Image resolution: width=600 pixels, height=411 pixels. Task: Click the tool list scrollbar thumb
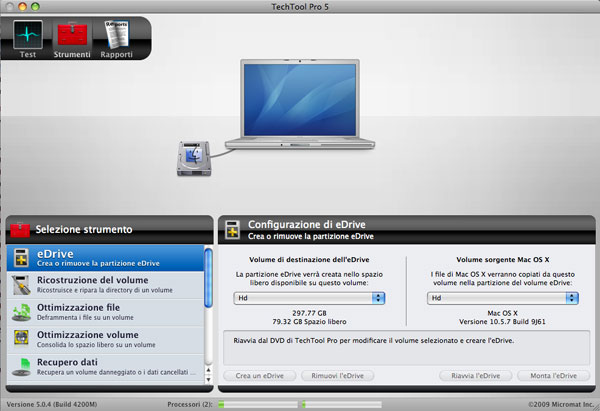(x=209, y=278)
